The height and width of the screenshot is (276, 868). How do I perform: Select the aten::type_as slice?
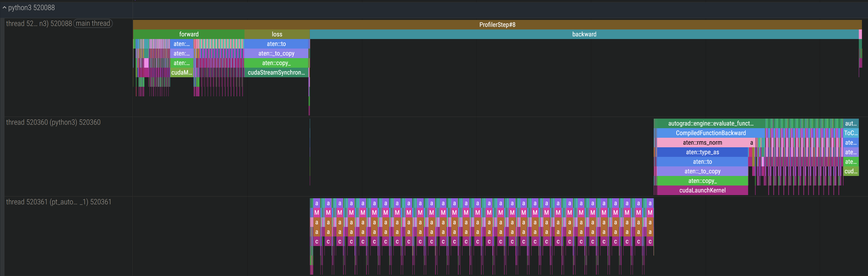[702, 153]
